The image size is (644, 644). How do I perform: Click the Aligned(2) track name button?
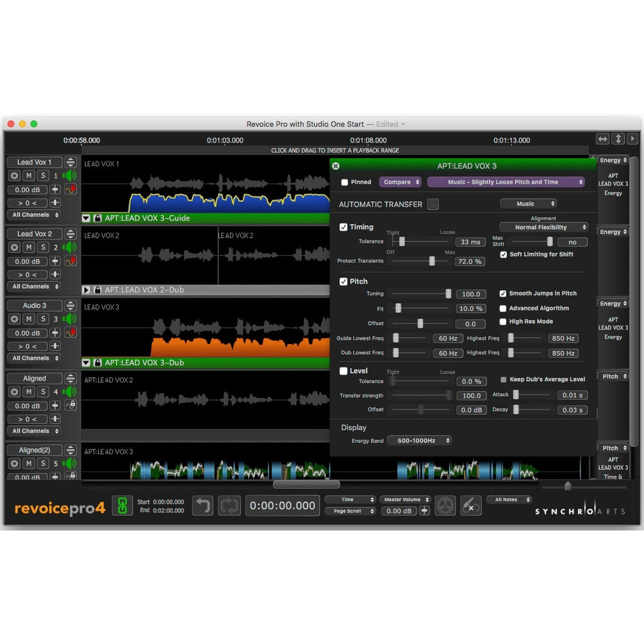coord(35,450)
